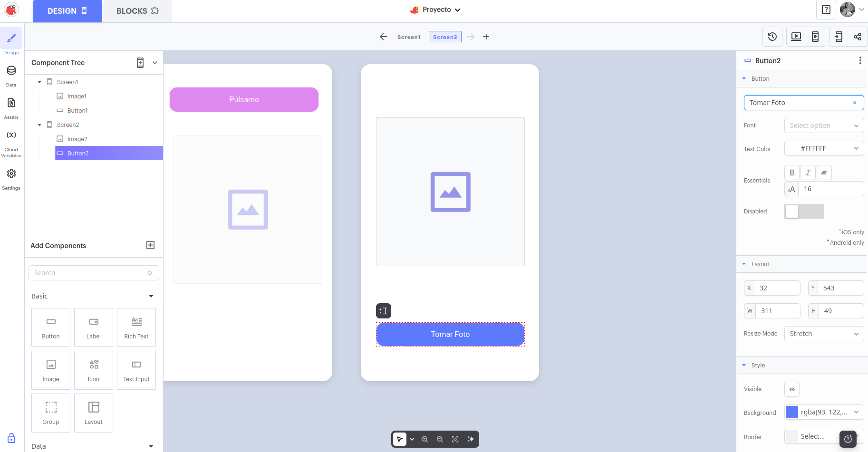The height and width of the screenshot is (452, 868).
Task: Click the Tomar Foto button on canvas
Action: point(450,335)
